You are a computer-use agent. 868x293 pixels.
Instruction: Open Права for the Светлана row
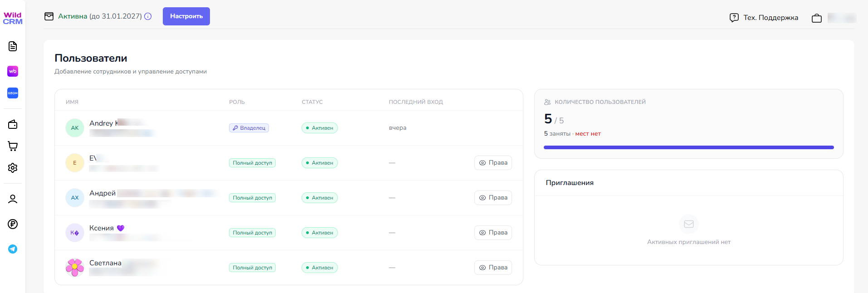(x=493, y=268)
